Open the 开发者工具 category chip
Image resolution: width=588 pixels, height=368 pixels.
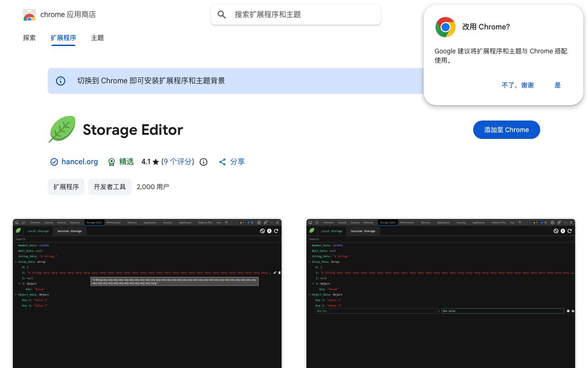coord(110,187)
